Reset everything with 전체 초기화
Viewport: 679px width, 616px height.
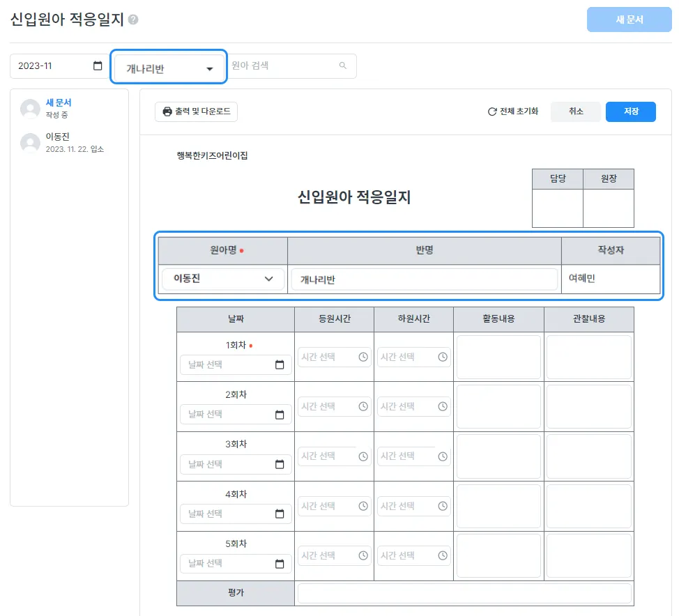coord(513,111)
